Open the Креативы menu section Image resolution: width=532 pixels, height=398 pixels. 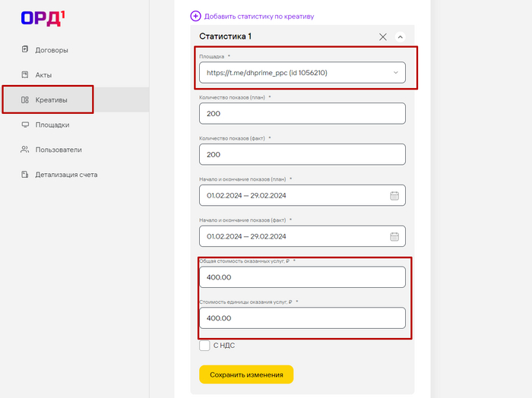51,99
